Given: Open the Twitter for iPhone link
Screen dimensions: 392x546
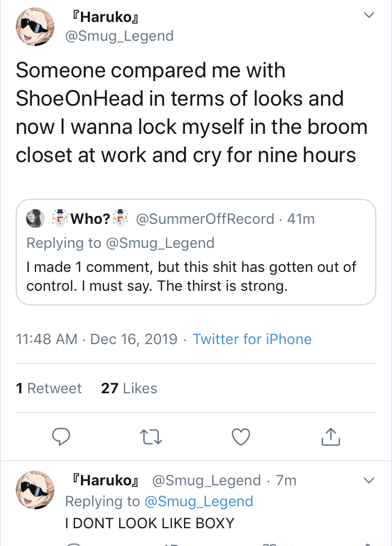Looking at the screenshot, I should tap(252, 339).
